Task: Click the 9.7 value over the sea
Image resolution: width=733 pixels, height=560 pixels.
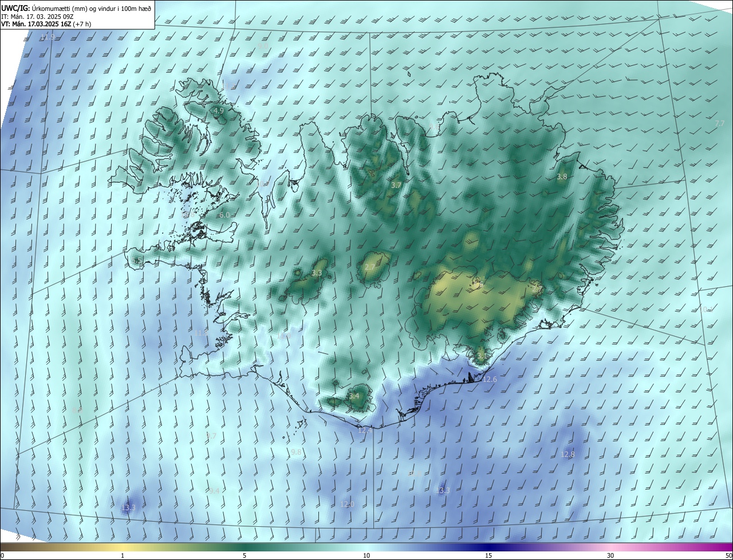Action: 211,436
